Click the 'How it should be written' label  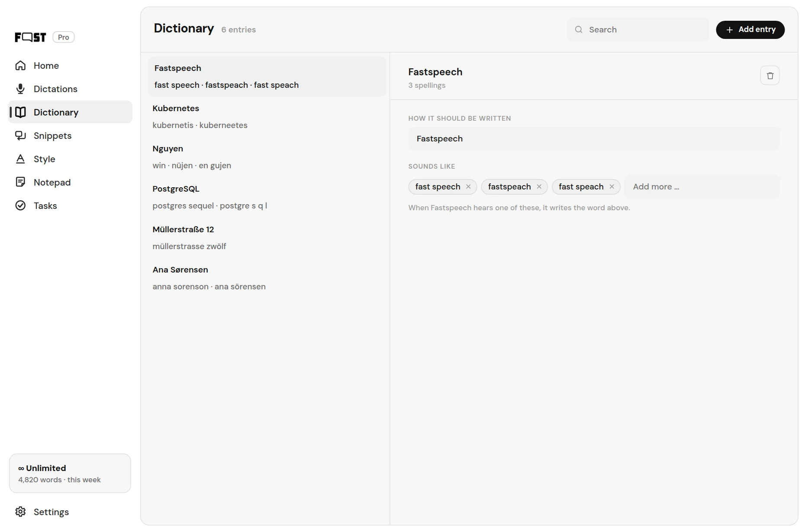click(x=460, y=119)
